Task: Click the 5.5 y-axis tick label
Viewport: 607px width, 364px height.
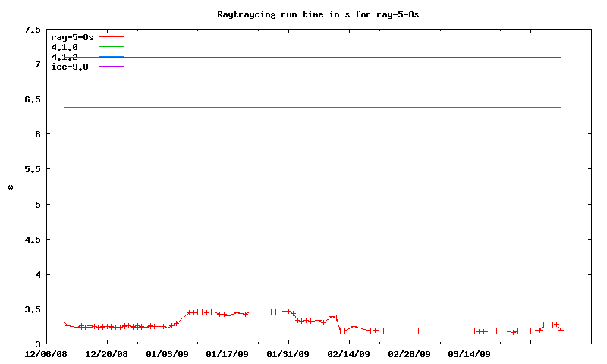Action: (x=33, y=169)
